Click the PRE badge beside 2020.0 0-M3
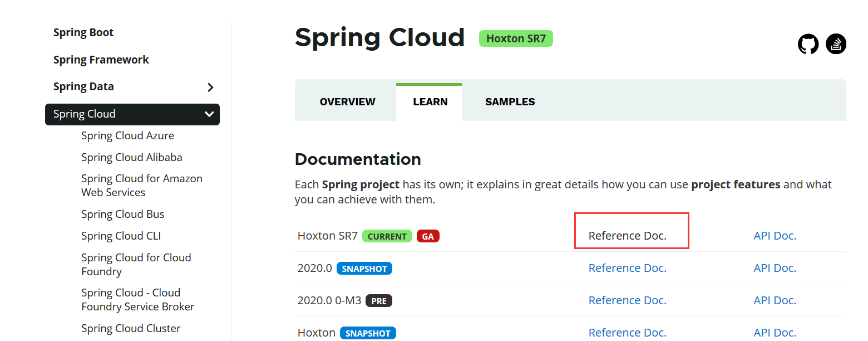Image resolution: width=868 pixels, height=341 pixels. (379, 301)
